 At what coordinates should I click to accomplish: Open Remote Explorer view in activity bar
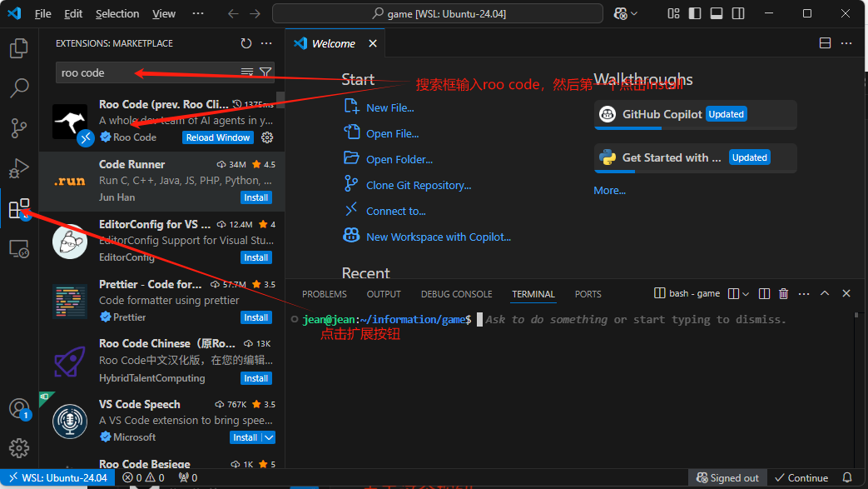pos(19,249)
